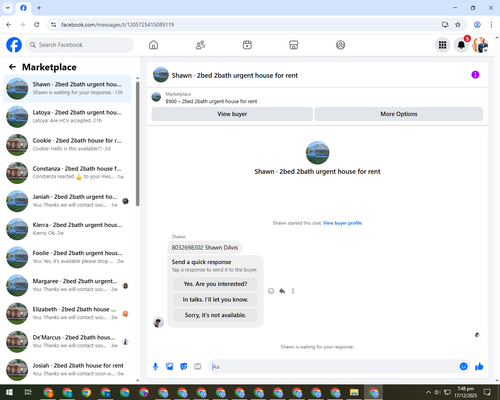500x400 pixels.
Task: Open Task View on the taskbar
Action: point(28,392)
